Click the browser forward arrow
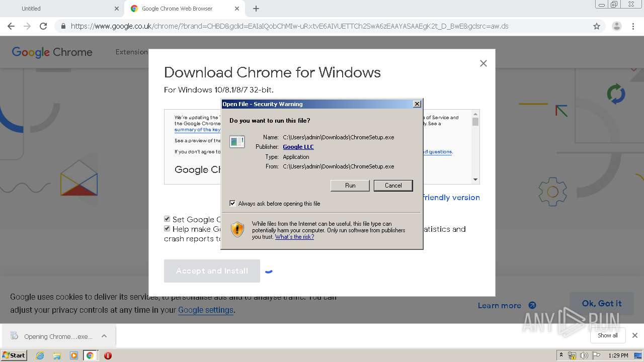 27,26
